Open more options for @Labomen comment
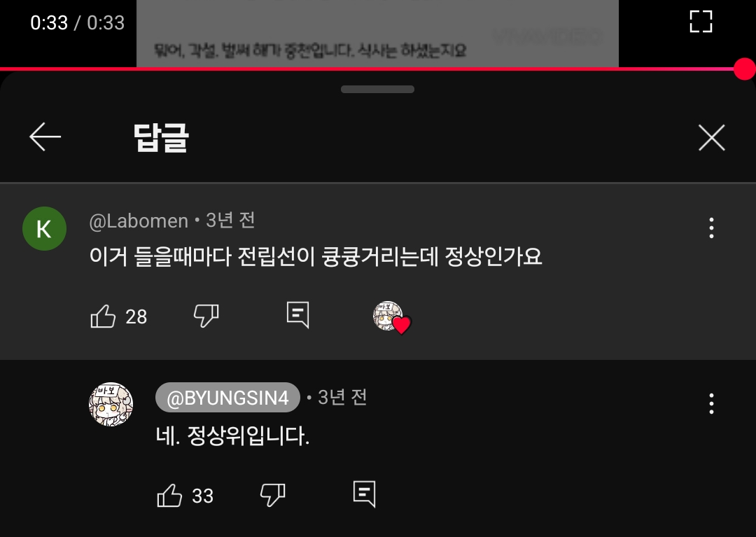 click(712, 228)
